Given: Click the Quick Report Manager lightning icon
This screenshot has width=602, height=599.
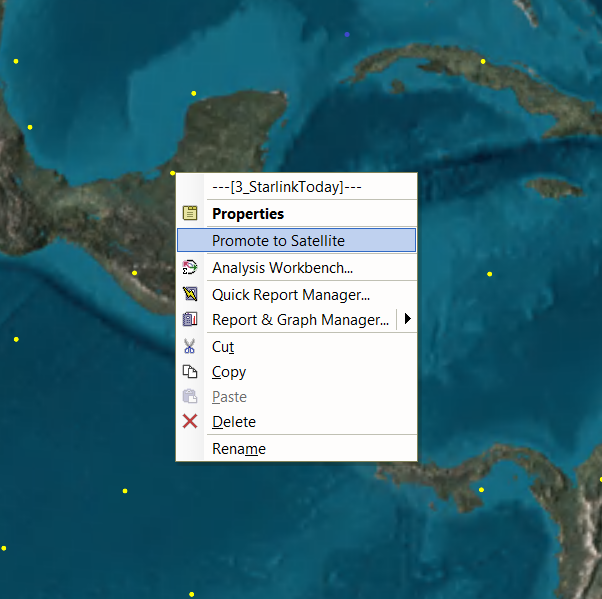Looking at the screenshot, I should pos(190,294).
